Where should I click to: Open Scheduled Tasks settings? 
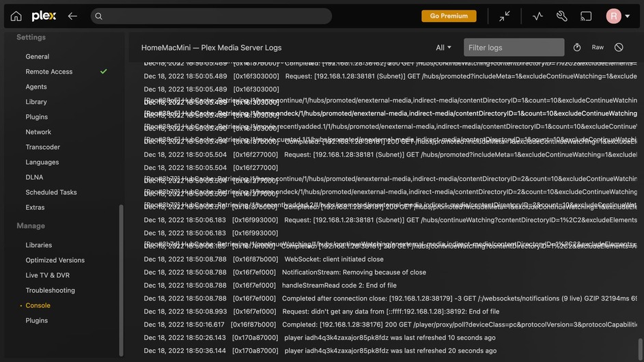click(x=51, y=193)
